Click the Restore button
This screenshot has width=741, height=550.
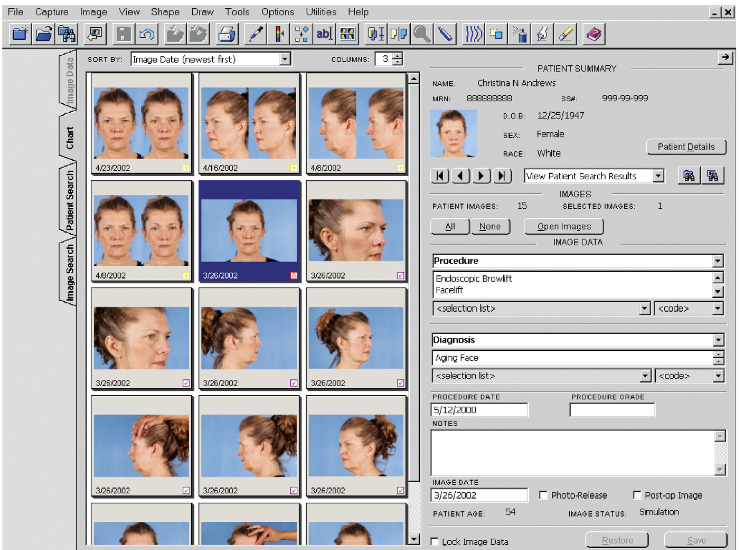point(617,540)
